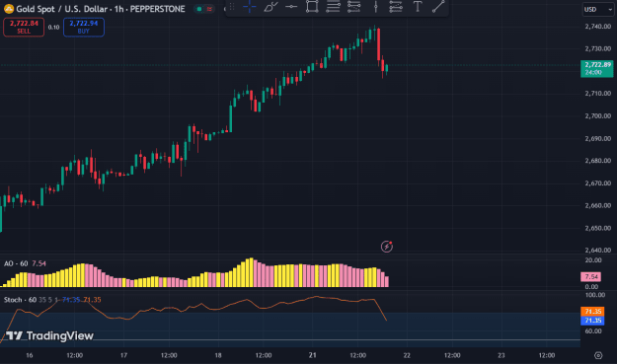Click the orange Stoch 71.35 axis label
Image resolution: width=617 pixels, height=364 pixels.
click(x=592, y=312)
